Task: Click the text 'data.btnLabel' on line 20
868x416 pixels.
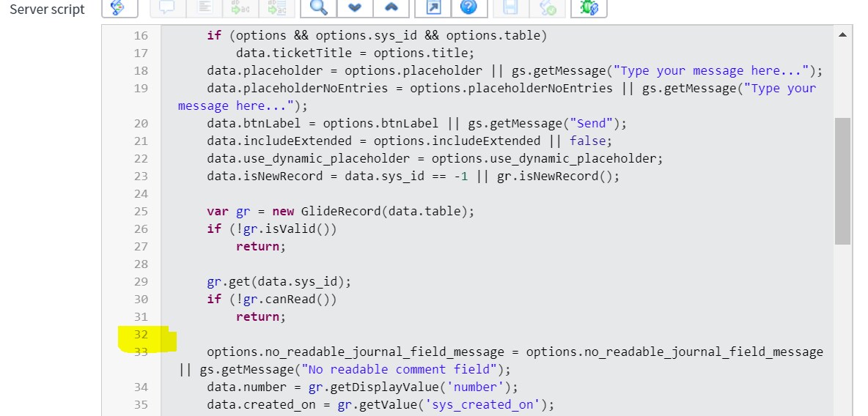Action: coord(254,123)
